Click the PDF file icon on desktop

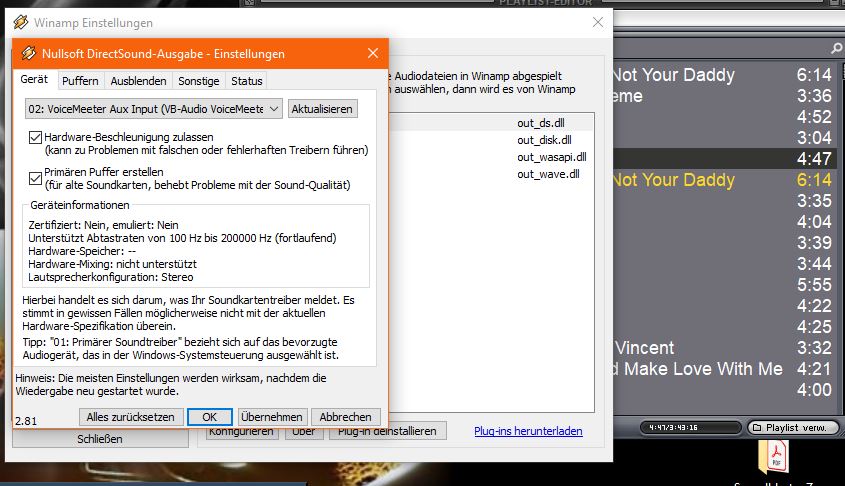774,457
